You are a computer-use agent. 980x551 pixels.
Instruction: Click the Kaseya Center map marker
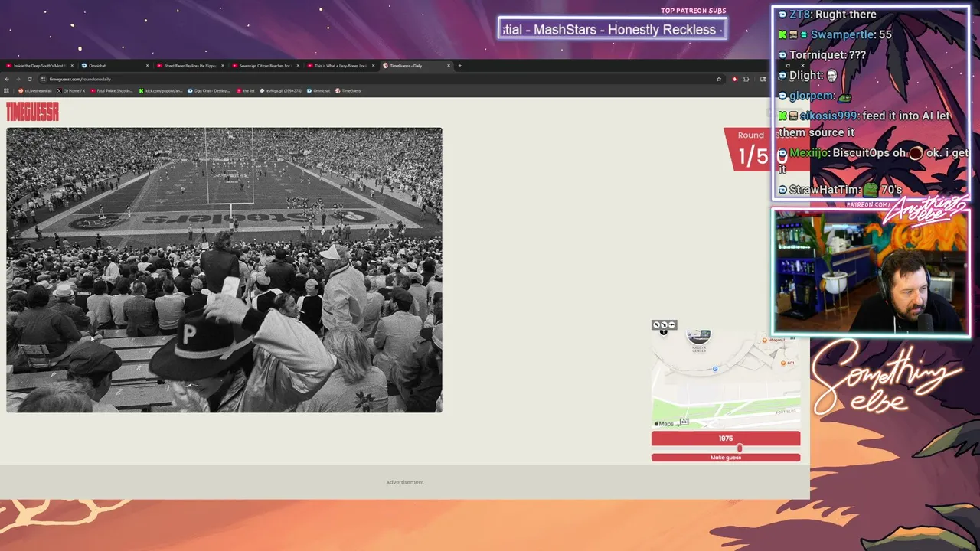pyautogui.click(x=699, y=337)
